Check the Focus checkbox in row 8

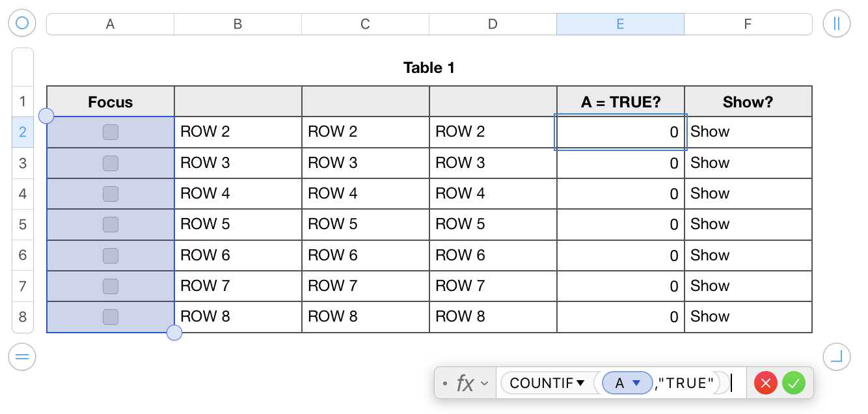click(110, 316)
